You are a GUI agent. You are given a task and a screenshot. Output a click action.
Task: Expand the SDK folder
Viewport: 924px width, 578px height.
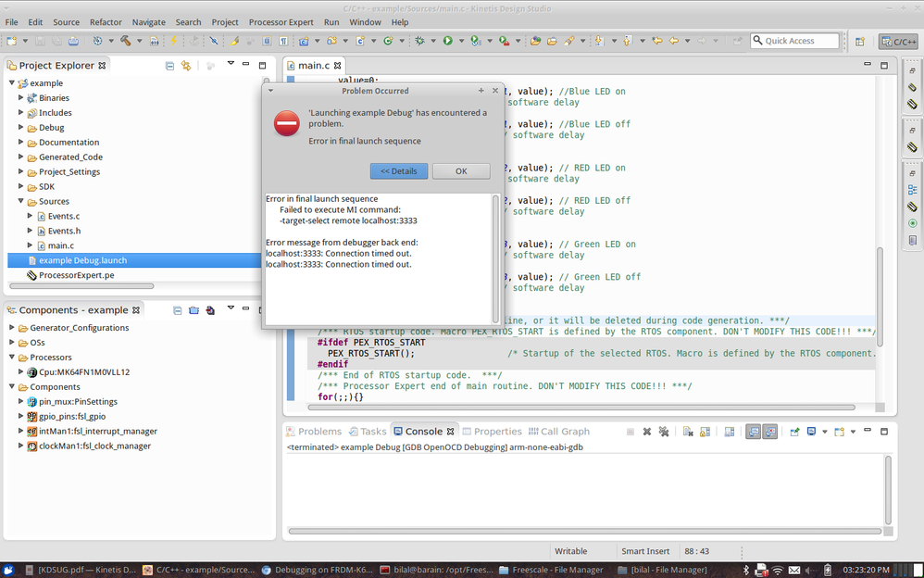pos(20,186)
